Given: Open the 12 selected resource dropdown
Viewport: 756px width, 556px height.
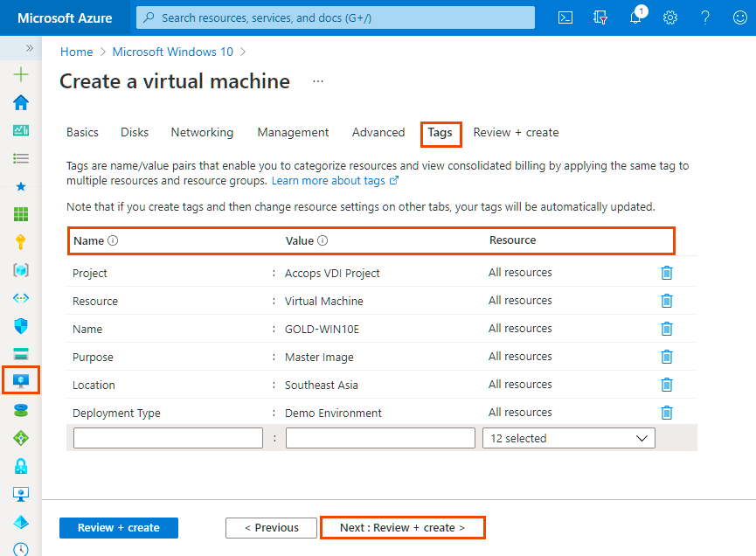Looking at the screenshot, I should (x=569, y=438).
